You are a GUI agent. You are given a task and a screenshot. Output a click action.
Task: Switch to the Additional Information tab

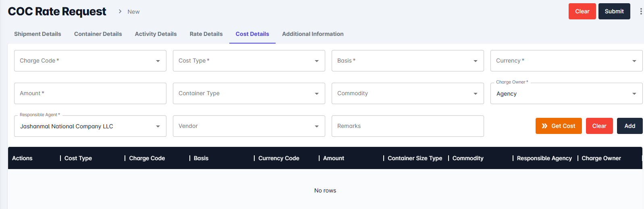(313, 34)
